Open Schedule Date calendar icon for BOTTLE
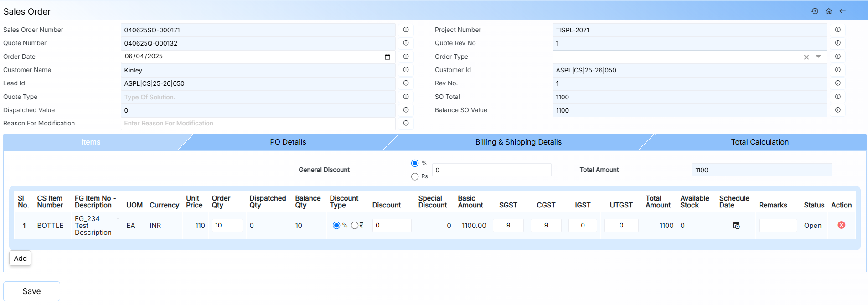 736,226
